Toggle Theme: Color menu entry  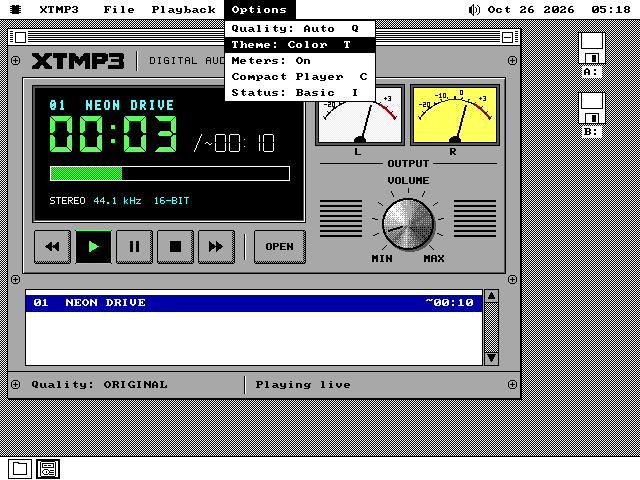[x=300, y=44]
